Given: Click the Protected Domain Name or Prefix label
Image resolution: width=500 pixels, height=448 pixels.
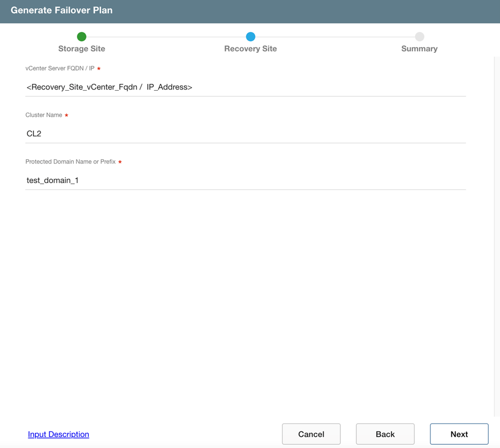Looking at the screenshot, I should click(71, 161).
